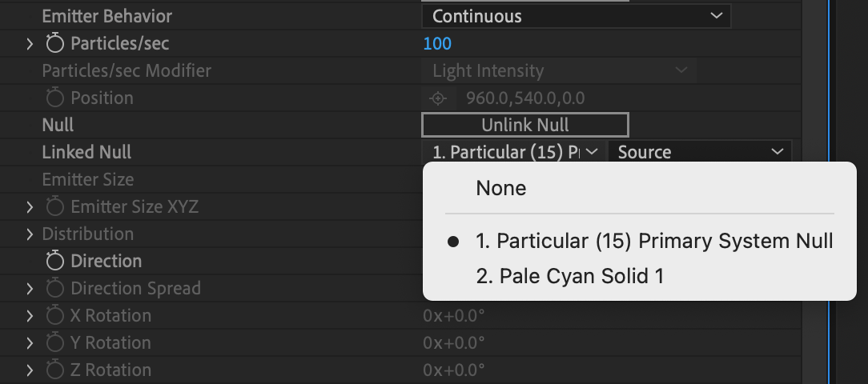The image size is (868, 384).
Task: Click the Particles/sec value 100
Action: (437, 44)
